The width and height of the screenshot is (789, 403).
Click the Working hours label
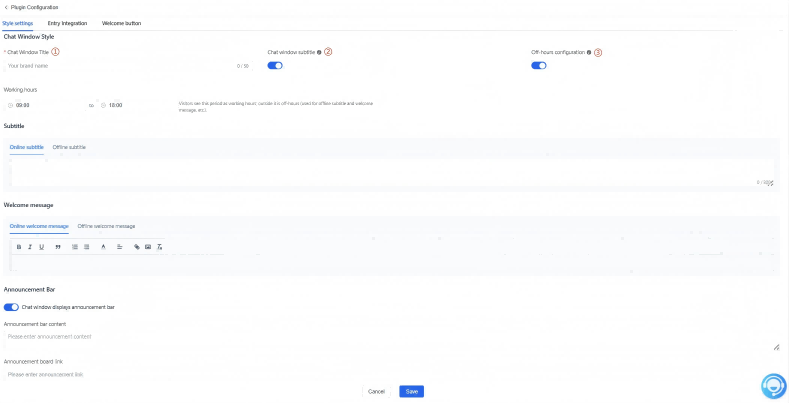(20, 90)
